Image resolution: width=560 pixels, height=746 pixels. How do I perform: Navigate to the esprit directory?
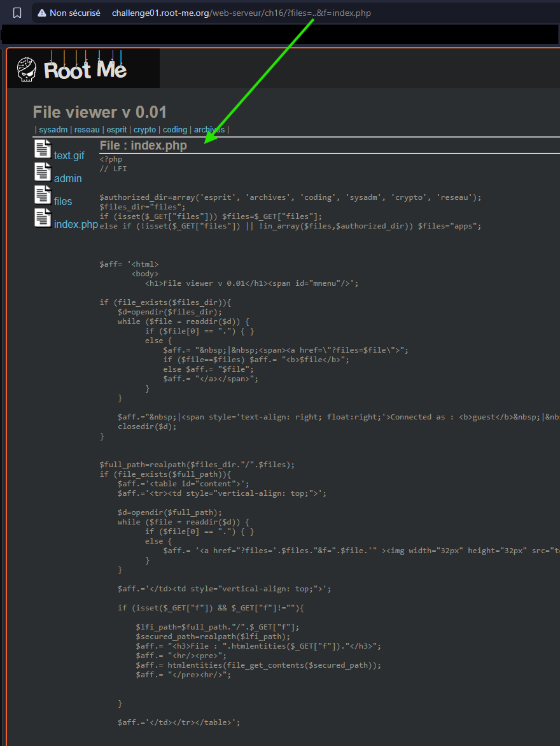116,130
